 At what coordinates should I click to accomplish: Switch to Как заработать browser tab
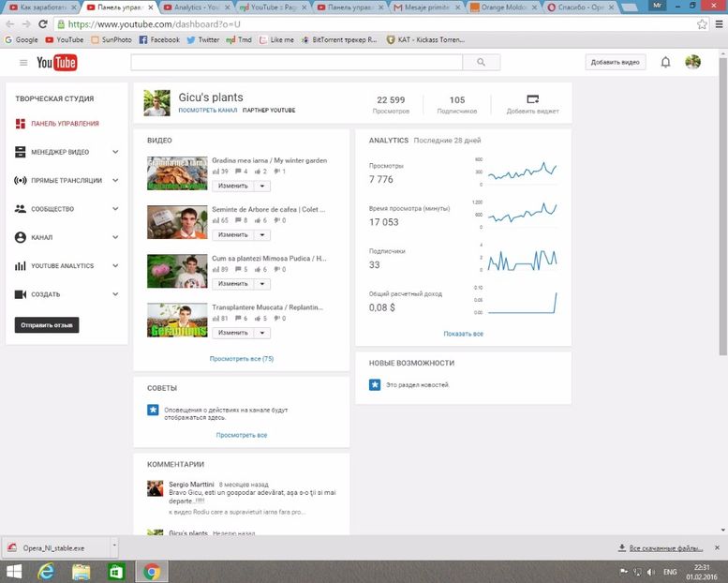pyautogui.click(x=43, y=7)
